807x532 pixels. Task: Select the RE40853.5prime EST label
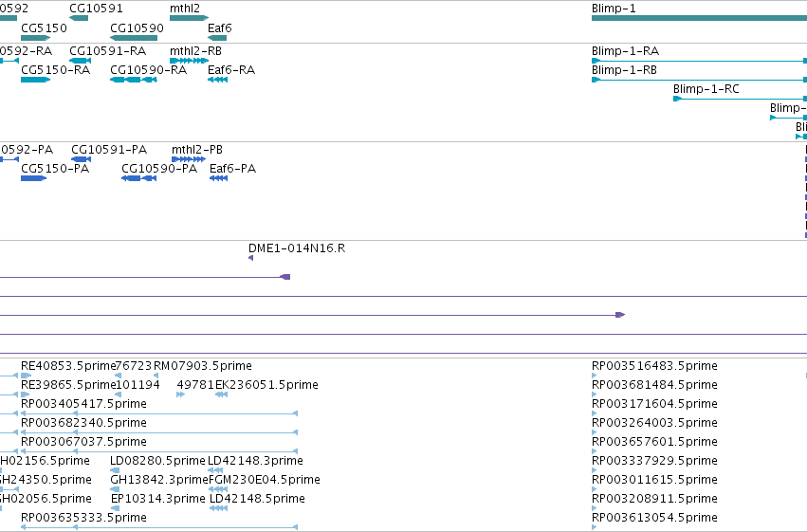pyautogui.click(x=68, y=366)
